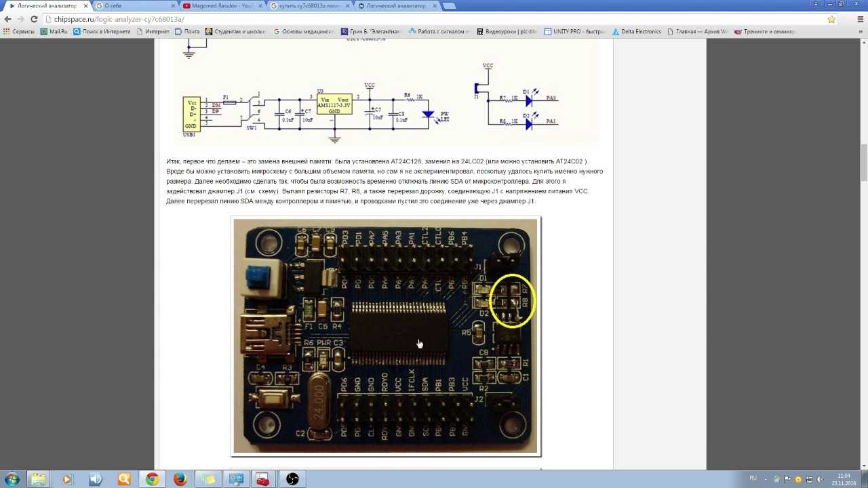The width and height of the screenshot is (868, 488).
Task: Switch to the 'купить cy7c68013a' Google tab
Action: point(309,5)
